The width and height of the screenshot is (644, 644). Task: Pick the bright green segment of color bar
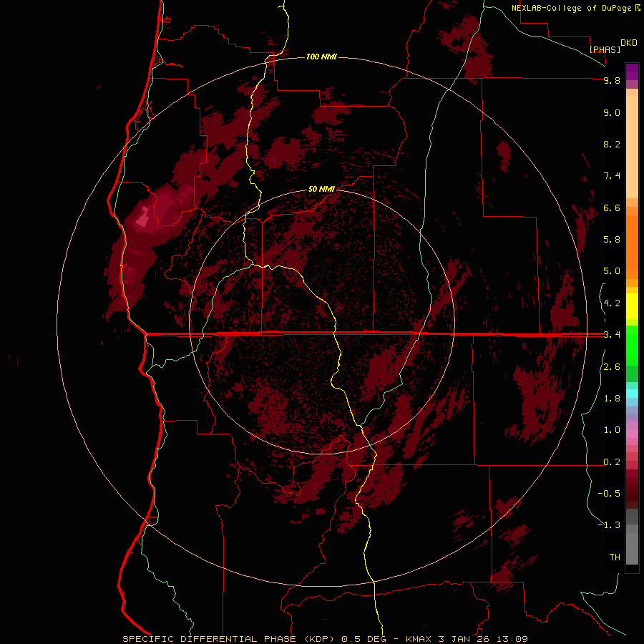[x=632, y=345]
